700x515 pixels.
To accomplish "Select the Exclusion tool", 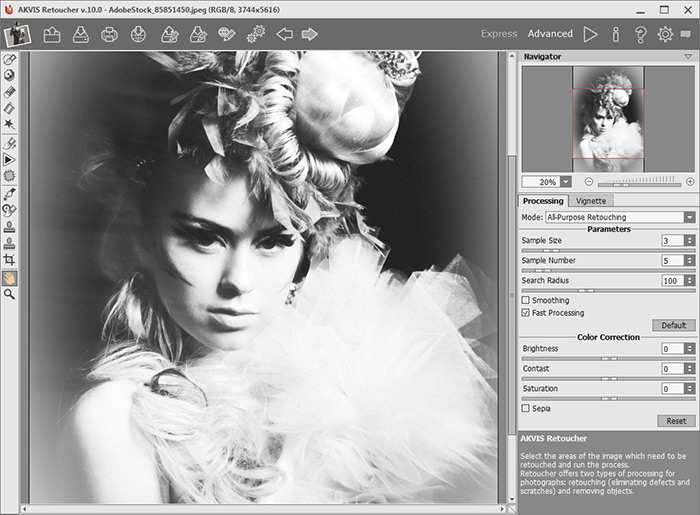I will coord(9,75).
